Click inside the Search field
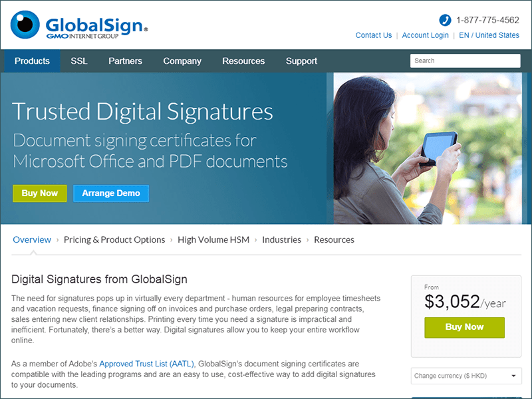The image size is (532, 399). coord(465,61)
